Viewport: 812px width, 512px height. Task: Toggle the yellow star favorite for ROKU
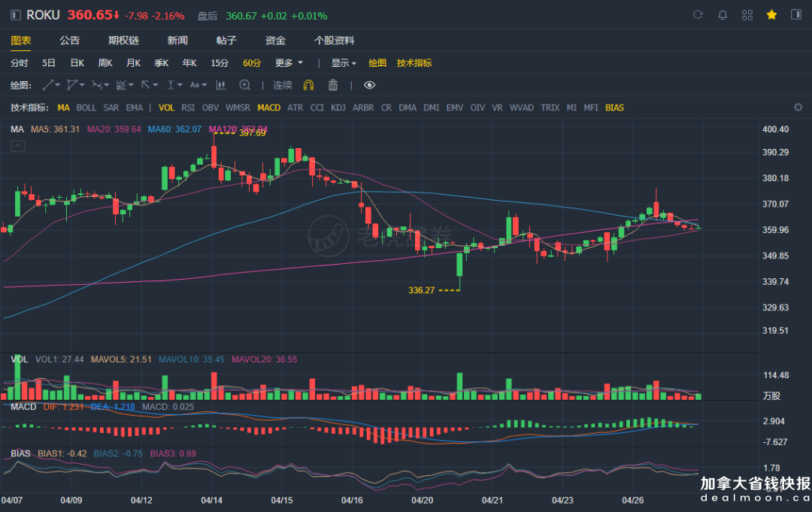tap(771, 15)
